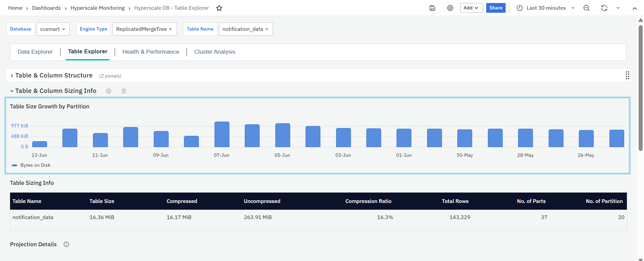Click the zoom out time range icon
Screen dimensions: 644x261
587,8
